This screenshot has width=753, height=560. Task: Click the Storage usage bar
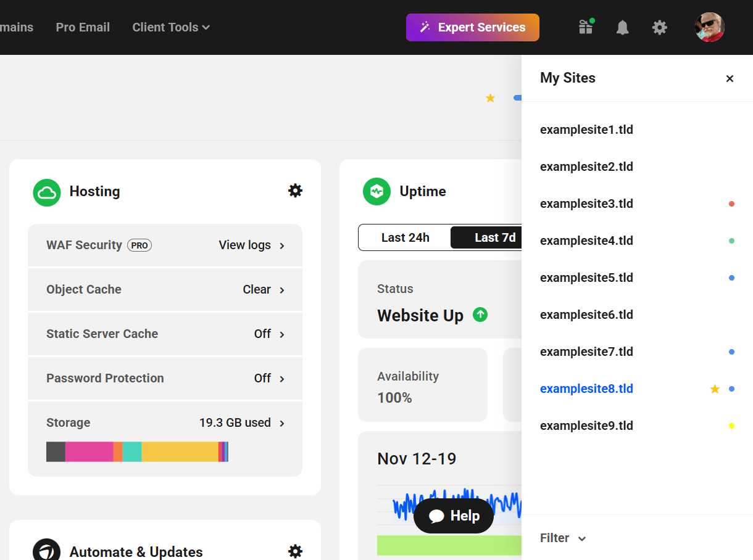pyautogui.click(x=137, y=451)
